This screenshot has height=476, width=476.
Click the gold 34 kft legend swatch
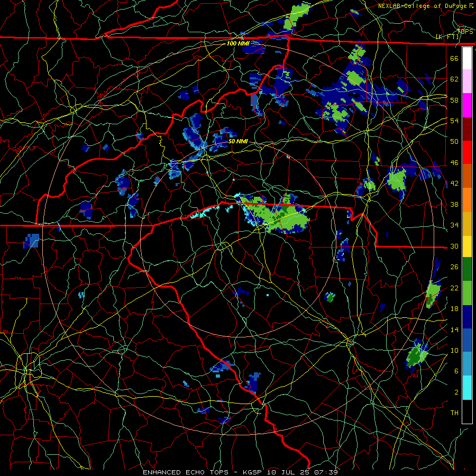[467, 224]
